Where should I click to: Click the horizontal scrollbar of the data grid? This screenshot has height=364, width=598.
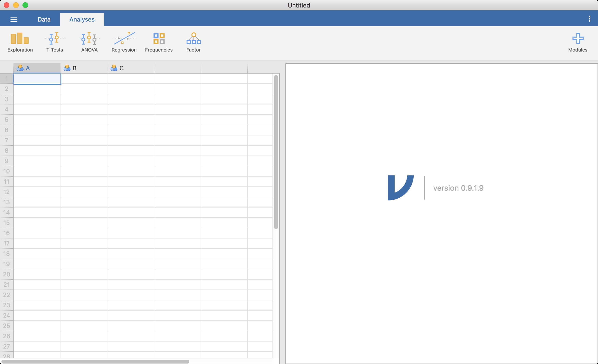[x=95, y=362]
